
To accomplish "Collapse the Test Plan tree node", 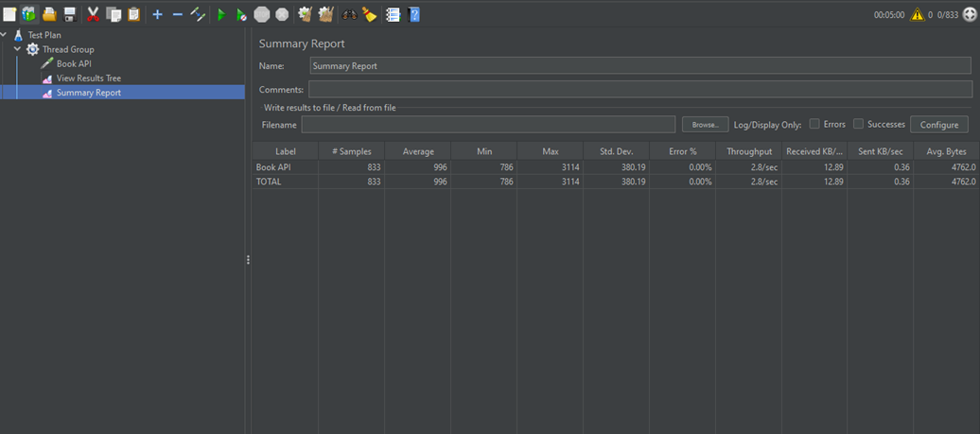I will coord(5,35).
